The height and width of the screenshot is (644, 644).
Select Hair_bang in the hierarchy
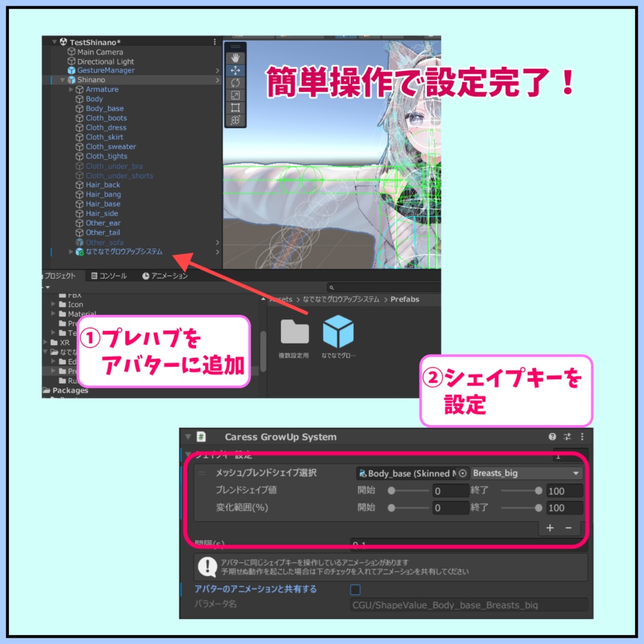point(103,194)
